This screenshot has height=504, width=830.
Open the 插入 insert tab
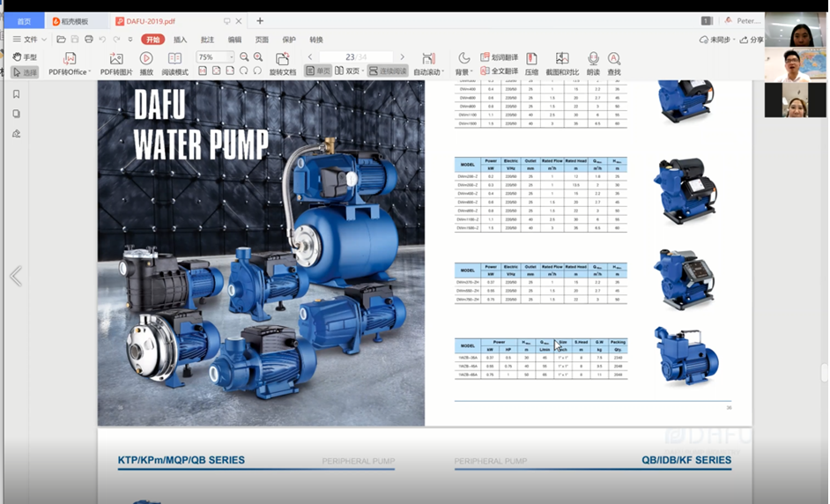coord(180,40)
